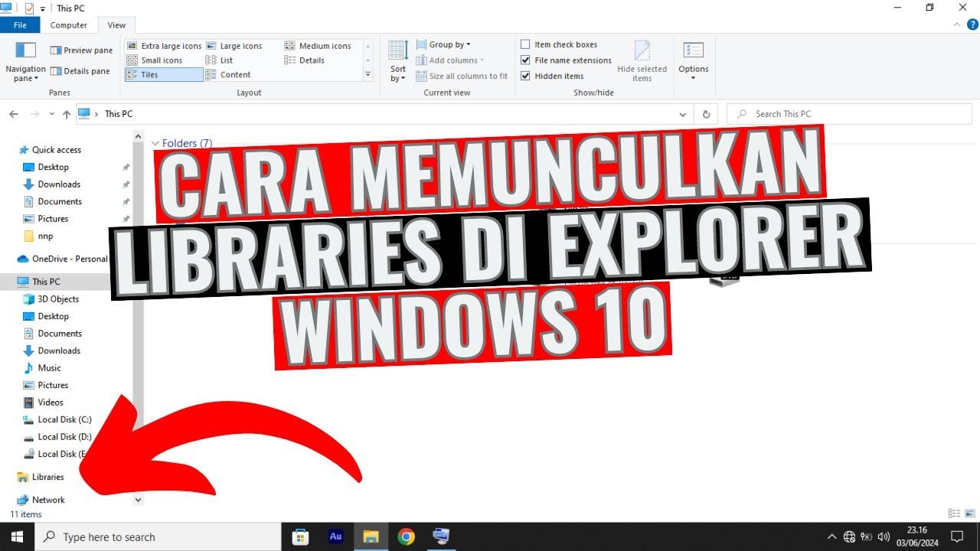Launch Google Chrome from taskbar
This screenshot has height=551, width=980.
pos(406,536)
